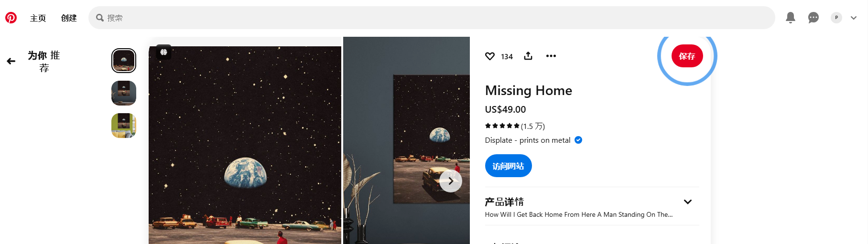Open the notifications bell

791,18
